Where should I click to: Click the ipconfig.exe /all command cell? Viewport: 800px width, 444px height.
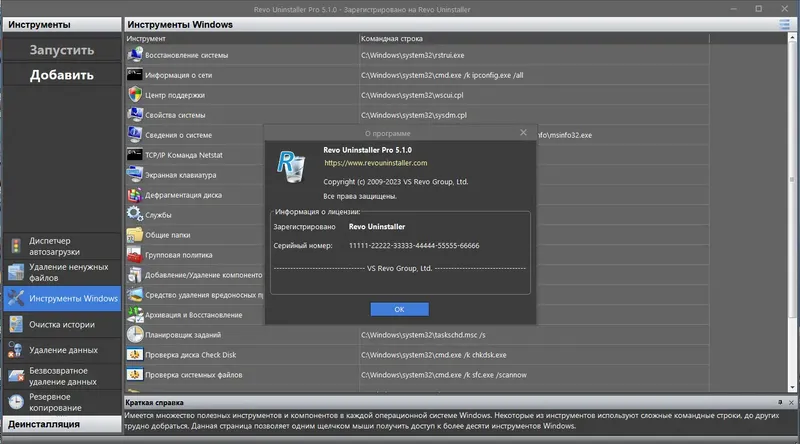point(442,75)
